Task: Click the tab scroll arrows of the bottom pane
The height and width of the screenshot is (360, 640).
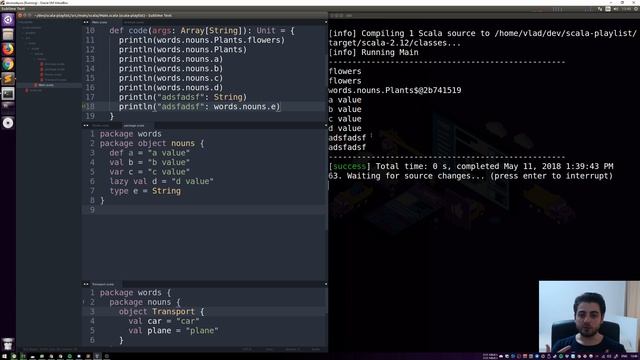Action: point(86,284)
